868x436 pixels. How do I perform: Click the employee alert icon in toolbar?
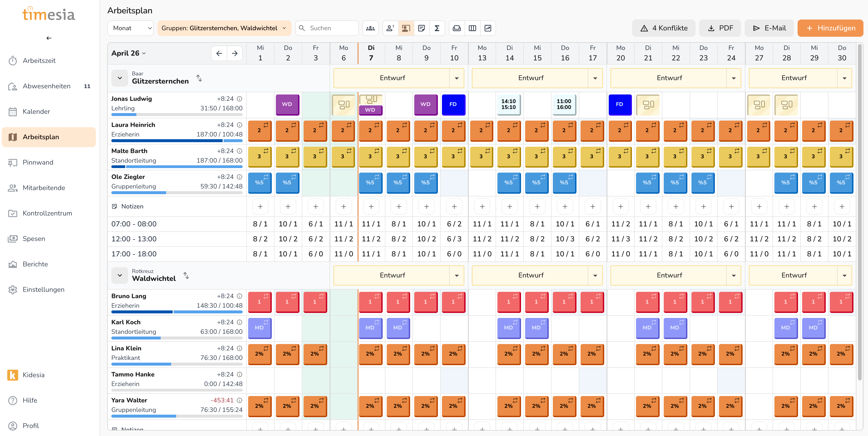point(390,28)
